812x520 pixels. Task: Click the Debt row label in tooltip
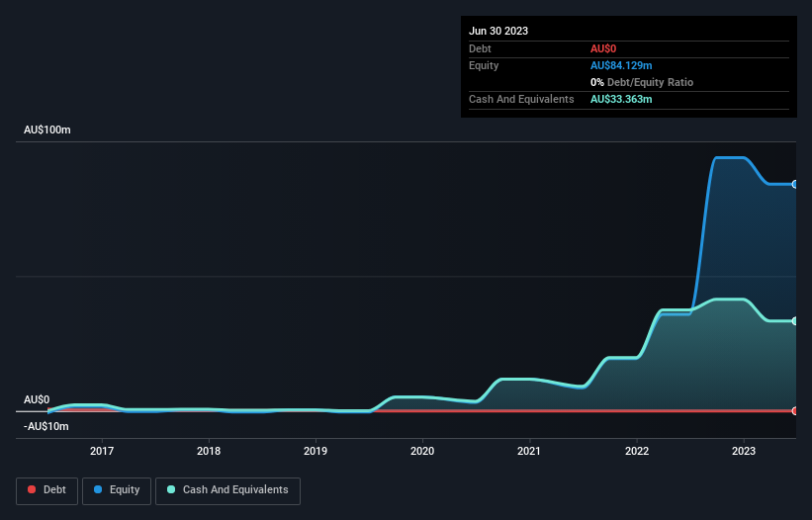pyautogui.click(x=480, y=48)
